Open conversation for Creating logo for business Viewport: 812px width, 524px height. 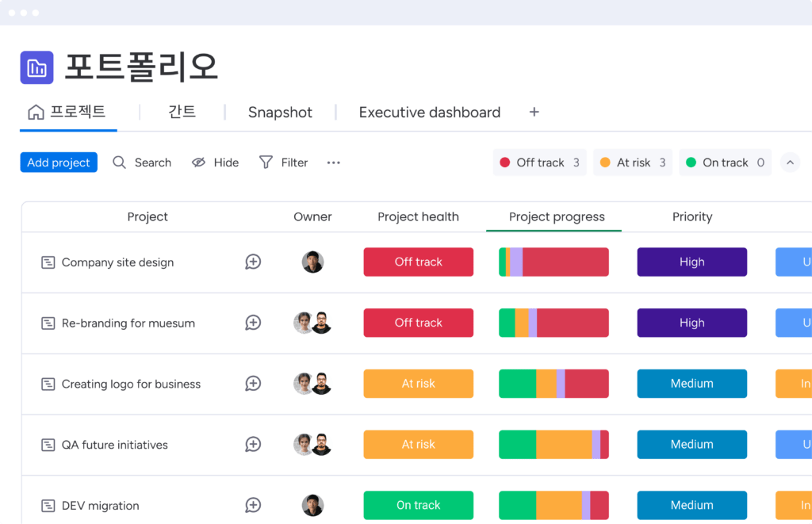253,384
